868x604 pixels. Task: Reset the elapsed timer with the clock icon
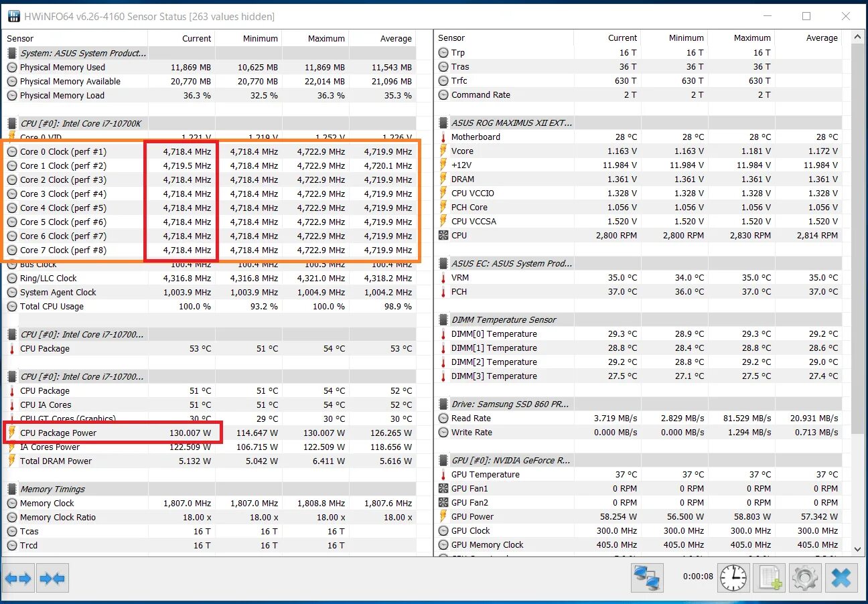point(733,577)
